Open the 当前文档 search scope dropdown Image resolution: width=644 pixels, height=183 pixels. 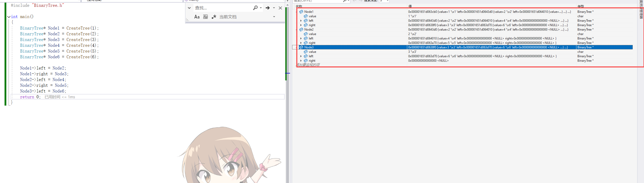(x=274, y=17)
